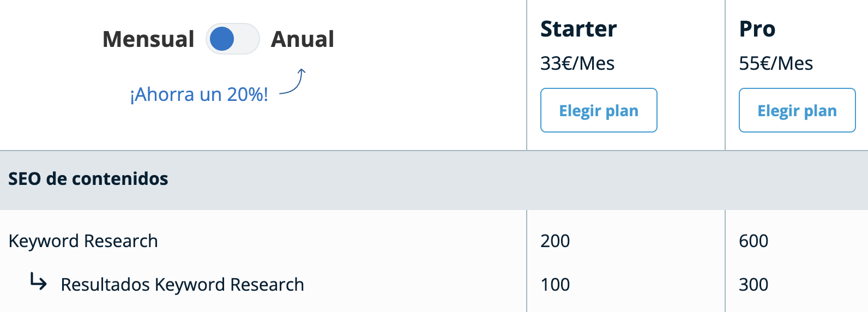Choose the Pro plan with Elegir plan

(797, 110)
